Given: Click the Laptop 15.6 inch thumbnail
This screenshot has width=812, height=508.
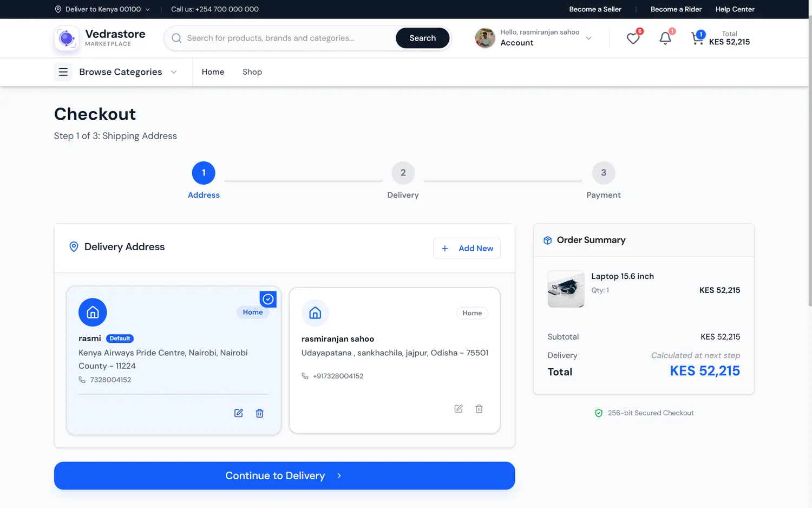Looking at the screenshot, I should tap(566, 289).
